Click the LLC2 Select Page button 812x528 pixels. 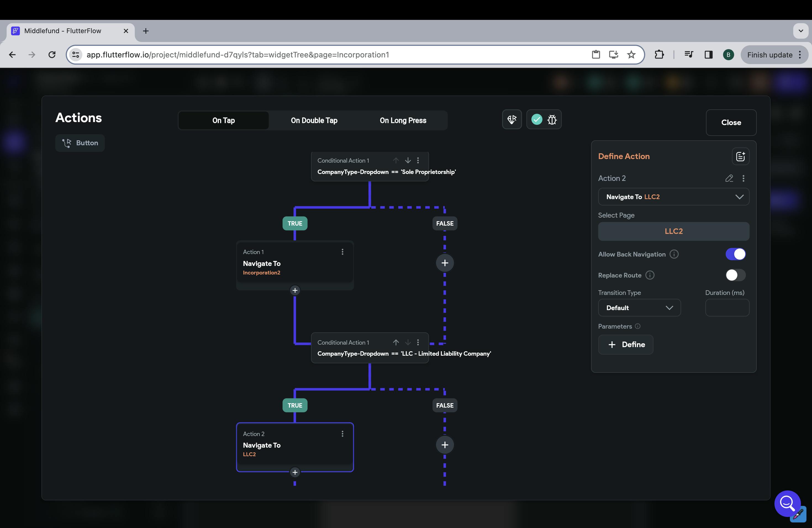(673, 231)
